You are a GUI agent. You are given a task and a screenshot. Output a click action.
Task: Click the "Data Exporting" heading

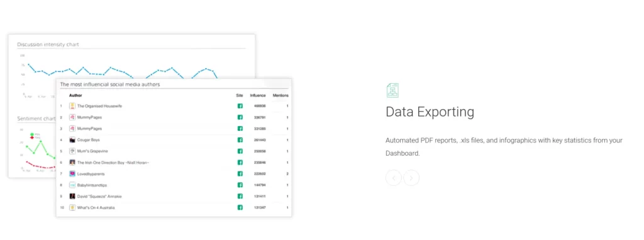click(430, 111)
